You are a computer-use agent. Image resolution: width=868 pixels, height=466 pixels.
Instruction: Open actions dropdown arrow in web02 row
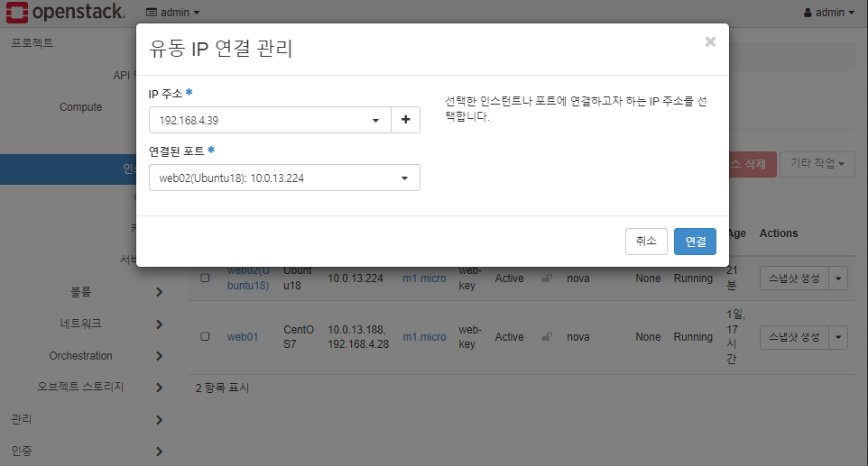click(x=838, y=278)
